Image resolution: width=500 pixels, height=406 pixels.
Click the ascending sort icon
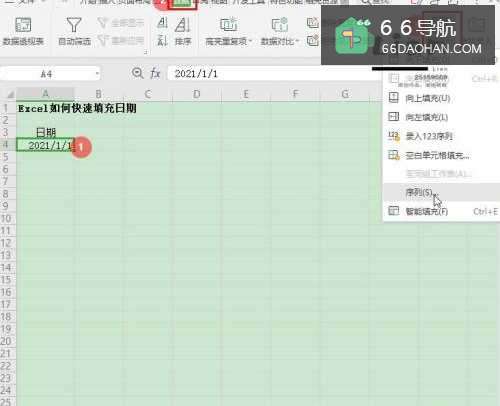162,23
